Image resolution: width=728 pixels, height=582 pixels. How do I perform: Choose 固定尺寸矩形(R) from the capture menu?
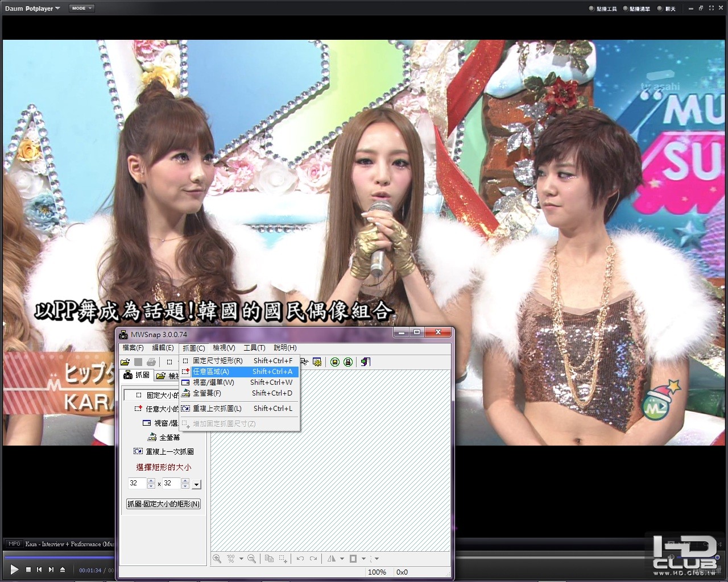click(239, 361)
